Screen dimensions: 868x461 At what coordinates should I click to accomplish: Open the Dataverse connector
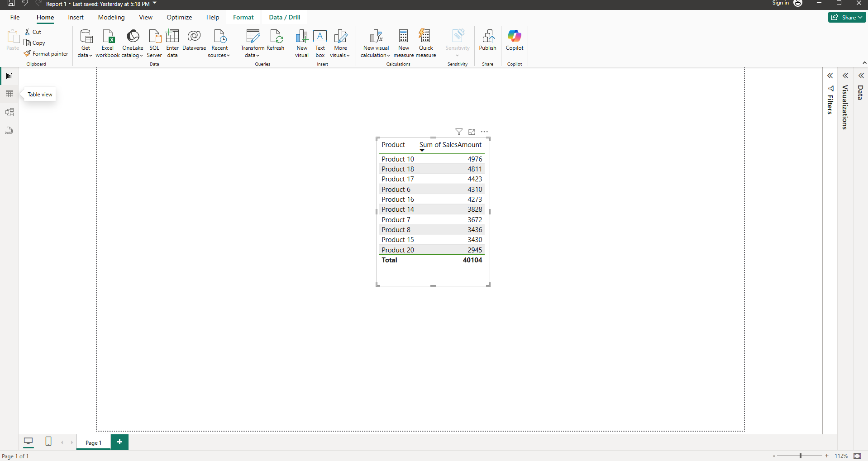tap(194, 41)
